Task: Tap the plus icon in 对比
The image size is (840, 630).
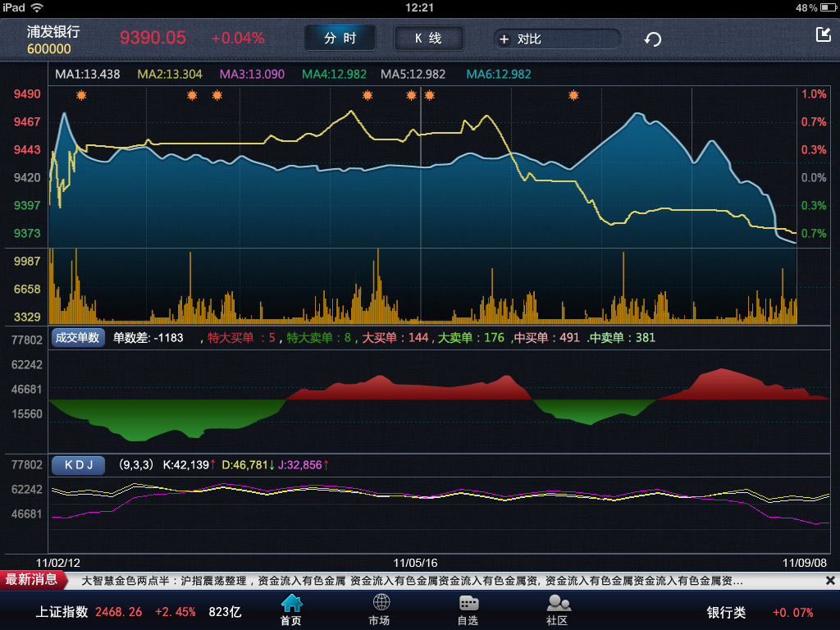Action: 504,39
